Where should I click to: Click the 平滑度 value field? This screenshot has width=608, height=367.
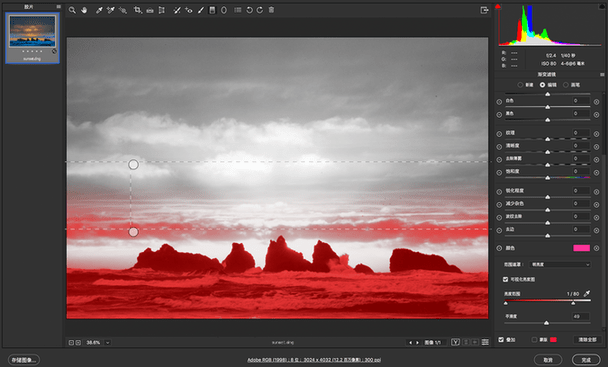pos(581,316)
